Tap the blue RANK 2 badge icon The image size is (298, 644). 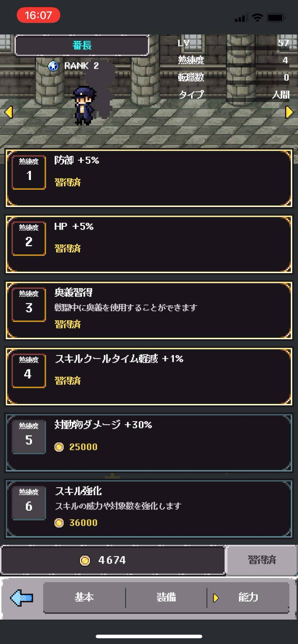point(53,66)
